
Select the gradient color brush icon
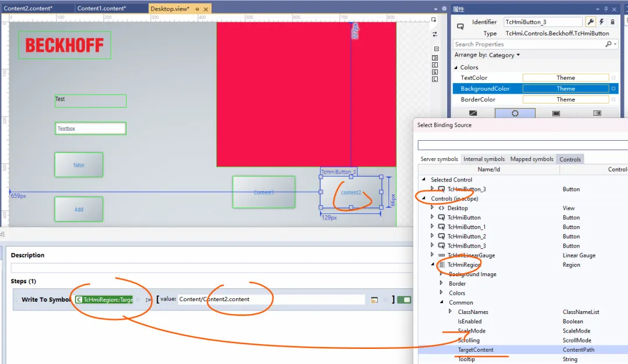click(597, 113)
